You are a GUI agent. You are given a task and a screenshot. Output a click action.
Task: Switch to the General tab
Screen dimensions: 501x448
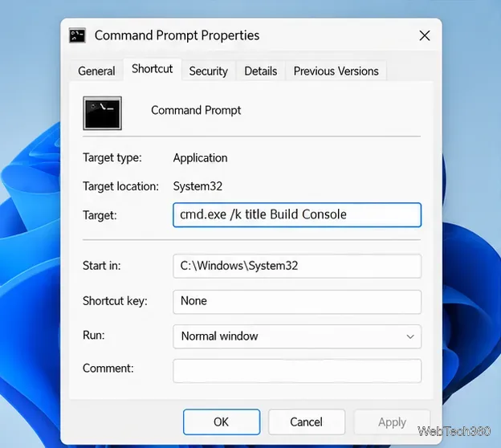(x=96, y=71)
